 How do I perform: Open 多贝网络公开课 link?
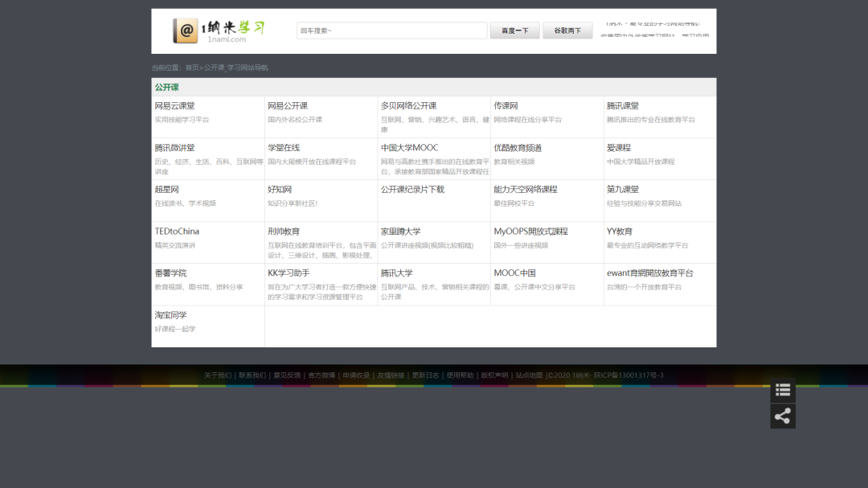[408, 106]
